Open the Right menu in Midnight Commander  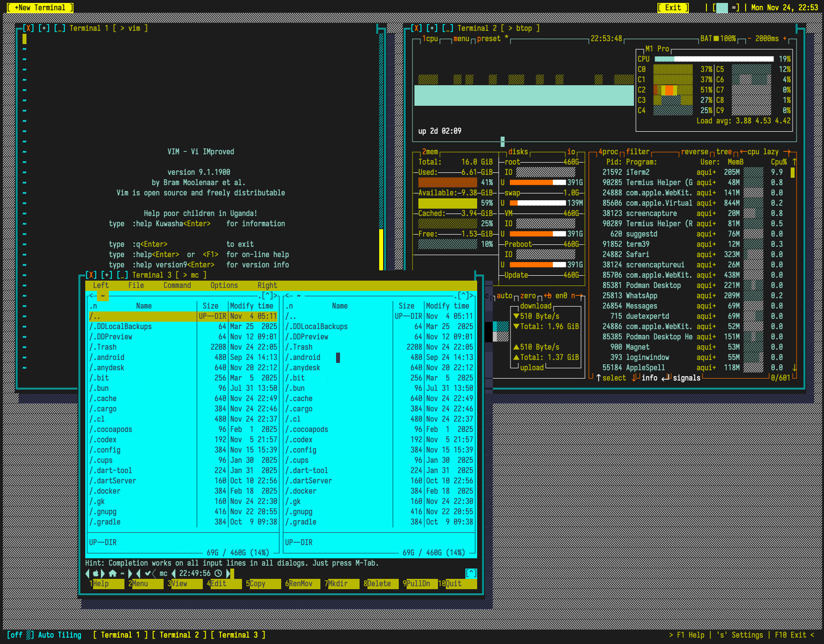[x=267, y=286]
